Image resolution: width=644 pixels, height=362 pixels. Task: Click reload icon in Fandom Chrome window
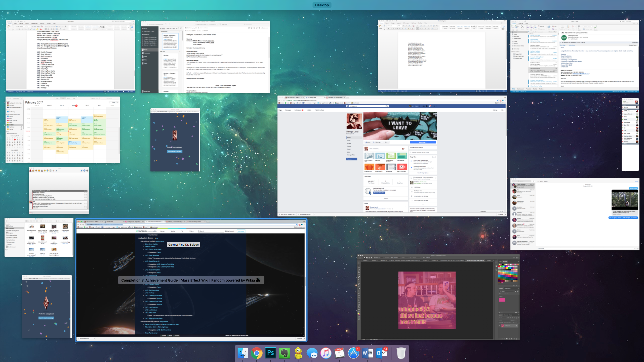pos(83,224)
